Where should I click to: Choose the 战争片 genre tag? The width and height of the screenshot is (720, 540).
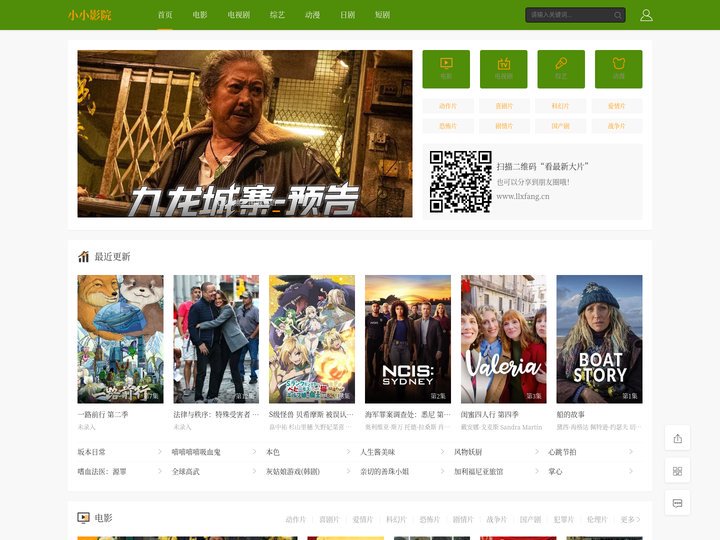tap(617, 126)
